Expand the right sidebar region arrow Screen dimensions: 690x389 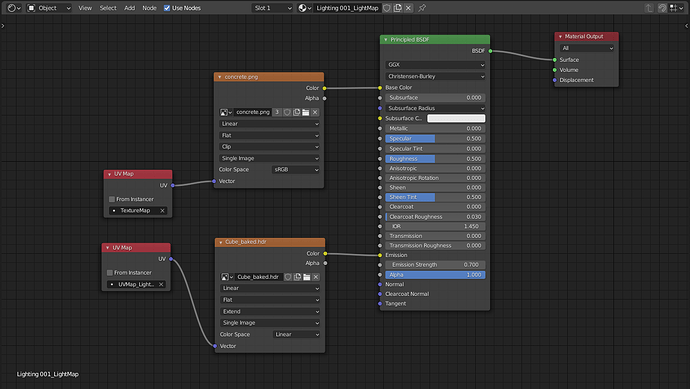tap(687, 26)
